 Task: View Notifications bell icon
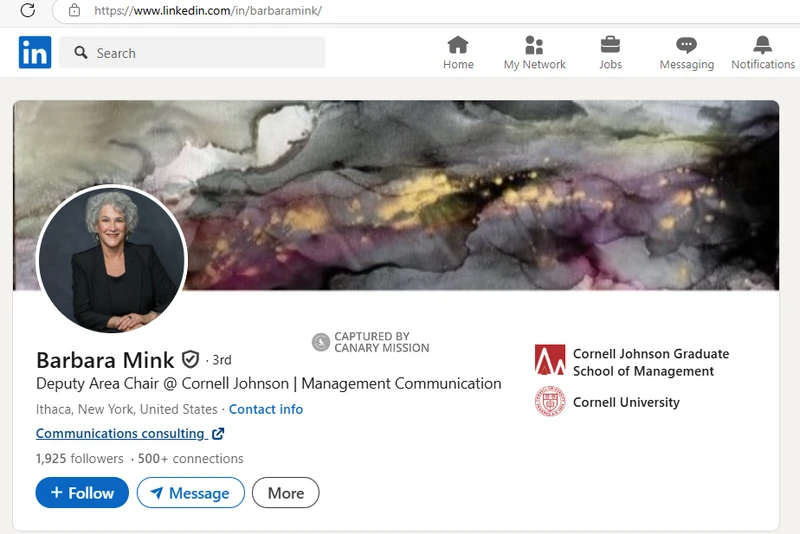click(x=763, y=45)
